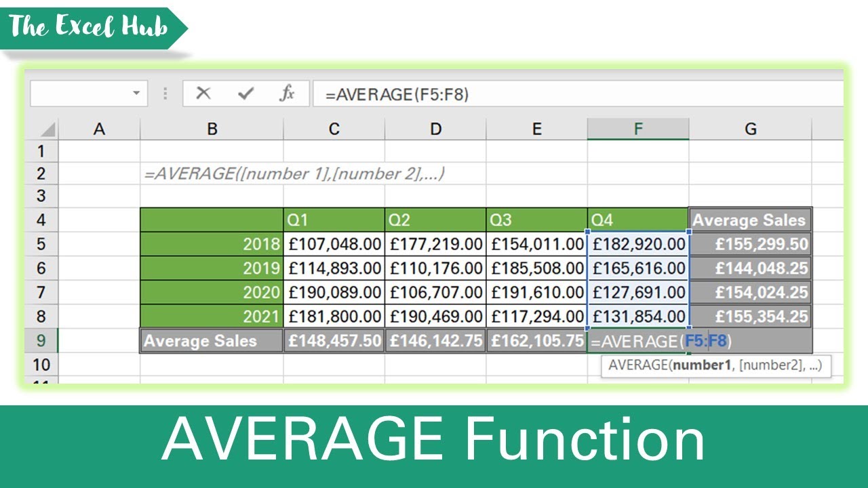This screenshot has height=488, width=868.
Task: Select the Q3 header cell
Action: (537, 220)
